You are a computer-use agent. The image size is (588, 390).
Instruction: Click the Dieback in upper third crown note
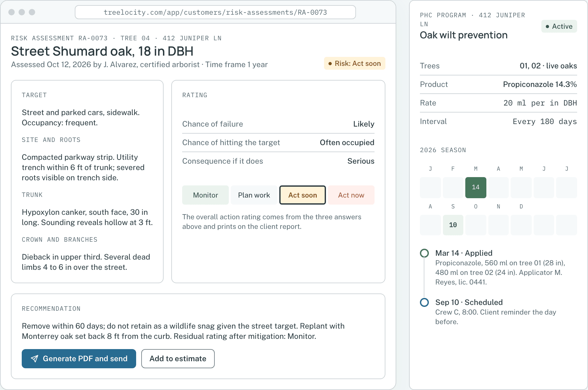(x=86, y=262)
